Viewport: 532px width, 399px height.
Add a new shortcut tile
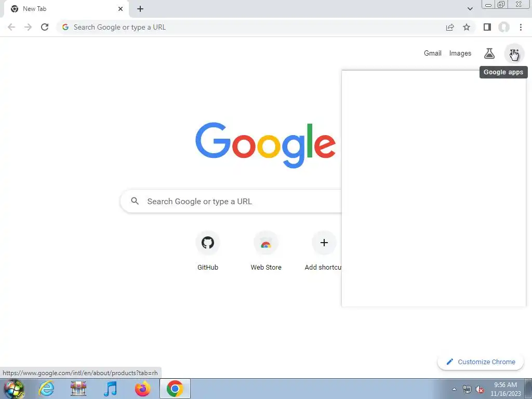323,251
